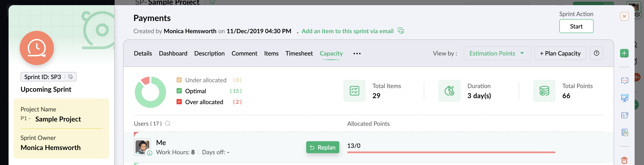
Task: Delete sprint using the trash icon
Action: [x=624, y=160]
